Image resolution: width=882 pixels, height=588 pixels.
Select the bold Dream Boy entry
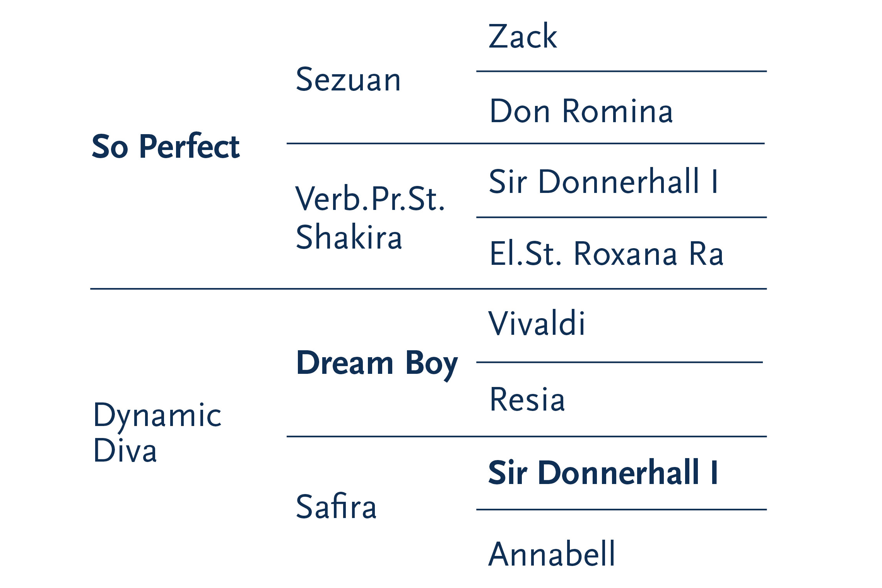tap(377, 364)
